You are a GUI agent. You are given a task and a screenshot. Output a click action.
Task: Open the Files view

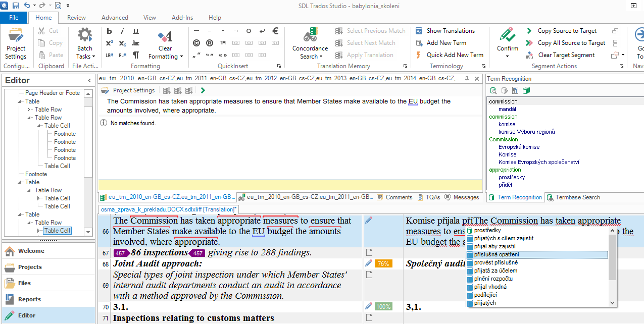[x=47, y=283]
